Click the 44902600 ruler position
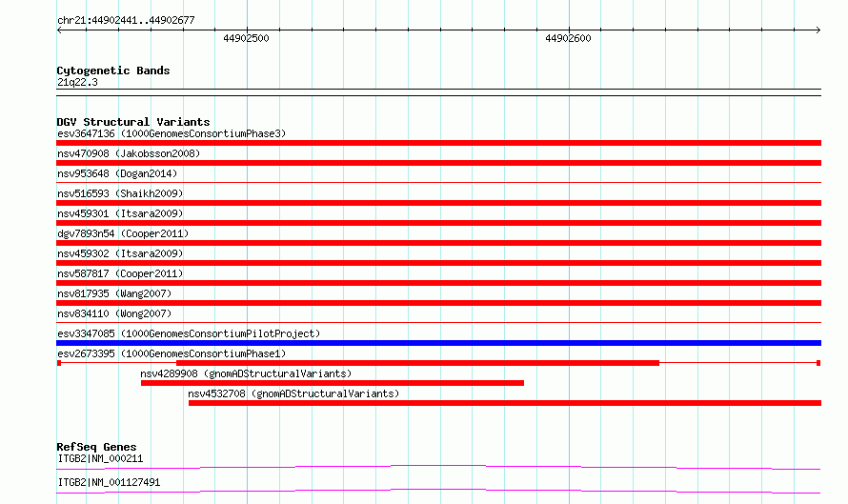Viewport: 848px width, 504px height. (568, 38)
